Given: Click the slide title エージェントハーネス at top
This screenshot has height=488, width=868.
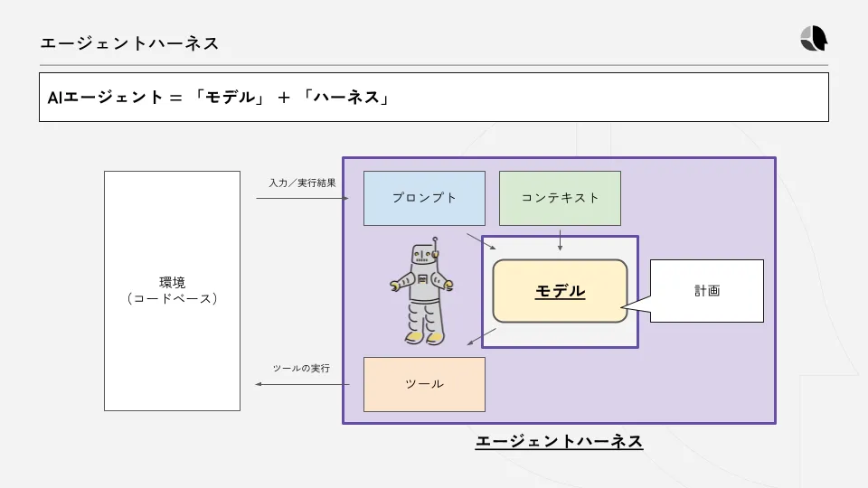Looking at the screenshot, I should 129,43.
